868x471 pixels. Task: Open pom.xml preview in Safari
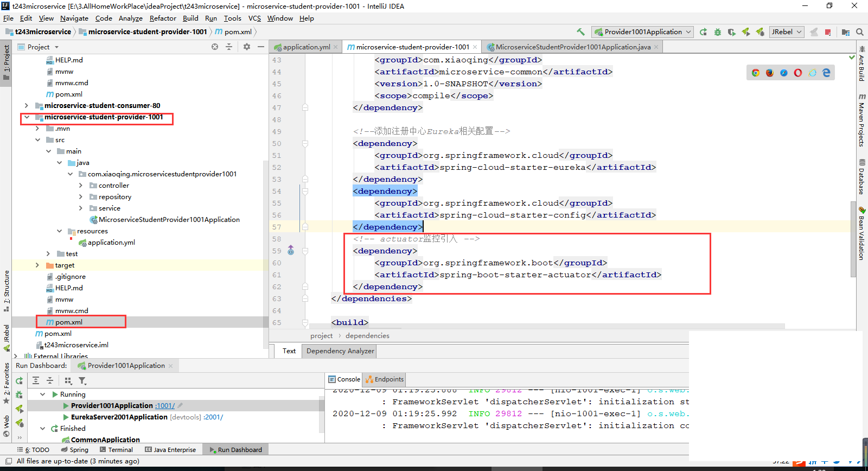(783, 73)
